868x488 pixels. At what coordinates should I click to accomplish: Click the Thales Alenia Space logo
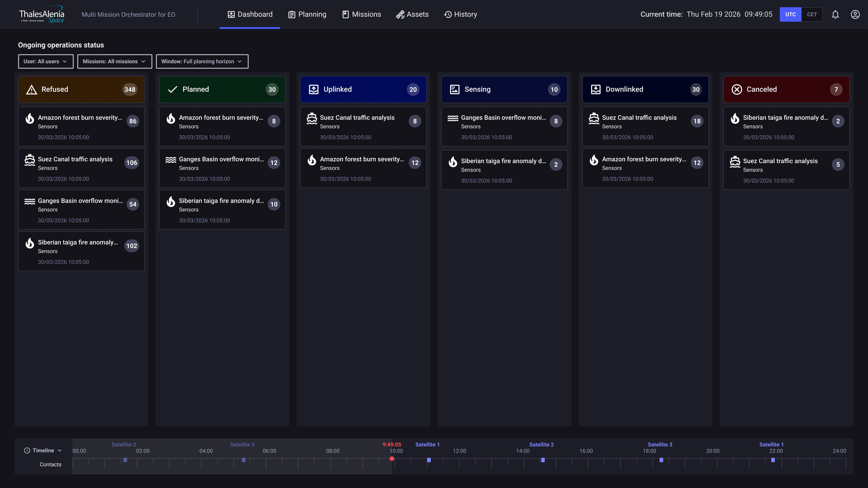coord(41,14)
